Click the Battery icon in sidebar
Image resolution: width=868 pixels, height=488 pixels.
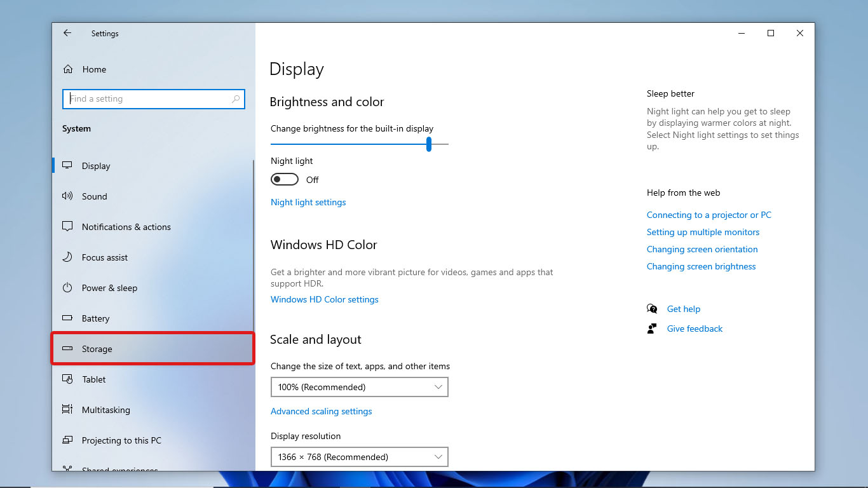(67, 318)
